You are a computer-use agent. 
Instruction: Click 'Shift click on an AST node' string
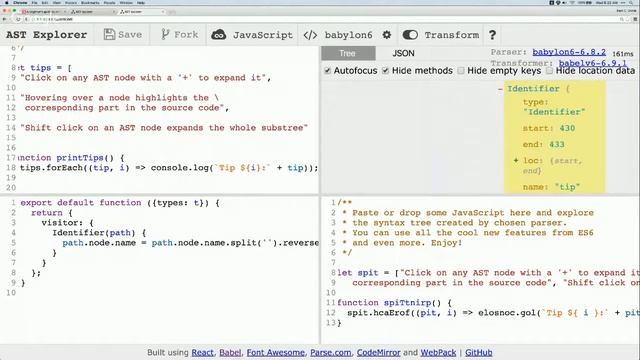[164, 128]
